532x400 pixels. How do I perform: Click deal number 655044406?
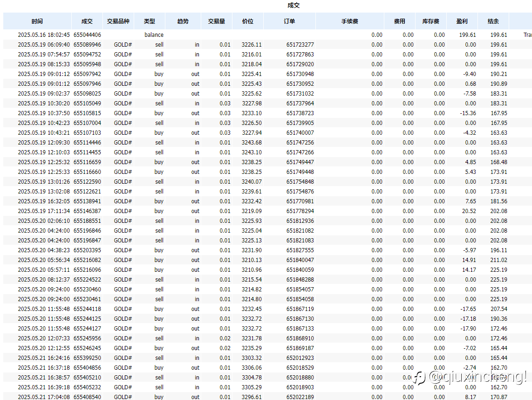coord(87,34)
